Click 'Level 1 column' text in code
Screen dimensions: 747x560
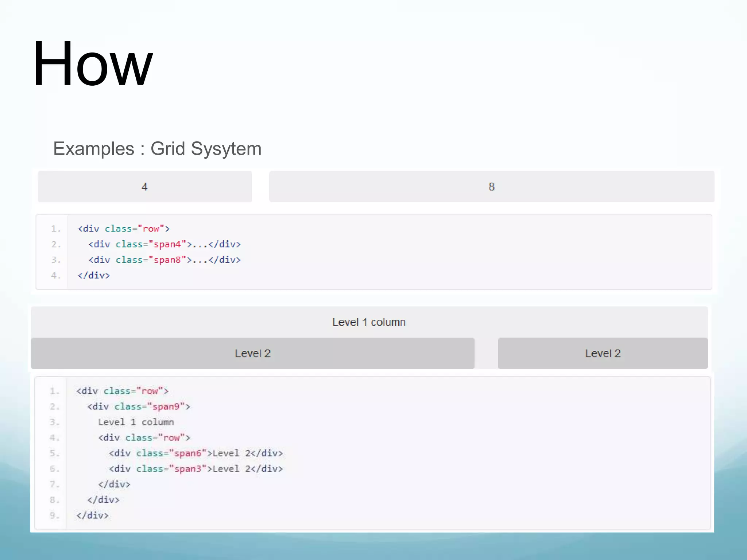(136, 422)
